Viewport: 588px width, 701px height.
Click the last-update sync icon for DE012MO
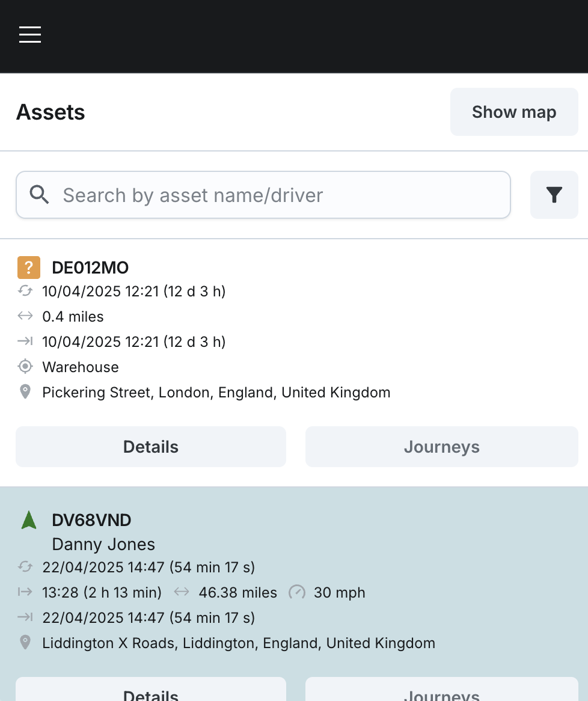pyautogui.click(x=25, y=292)
